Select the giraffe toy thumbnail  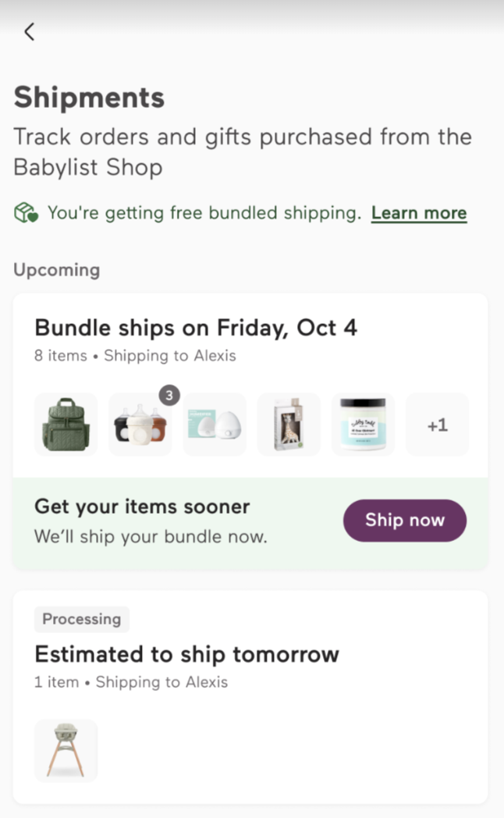pos(289,425)
